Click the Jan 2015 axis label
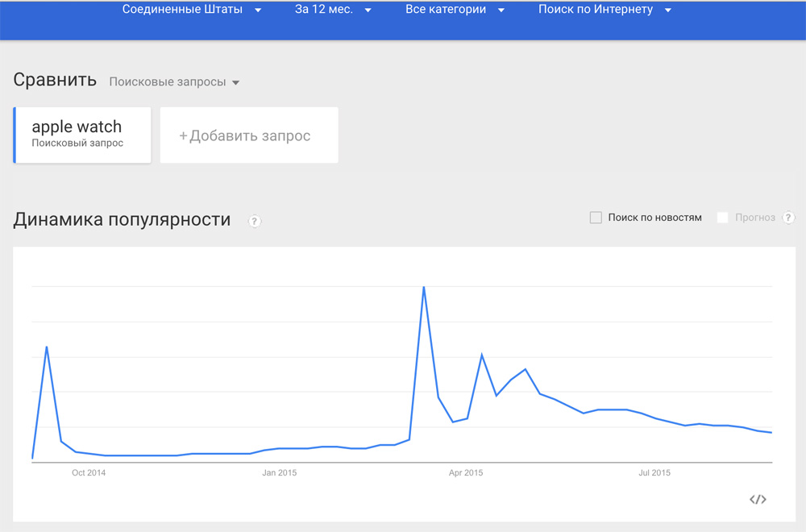 (279, 473)
